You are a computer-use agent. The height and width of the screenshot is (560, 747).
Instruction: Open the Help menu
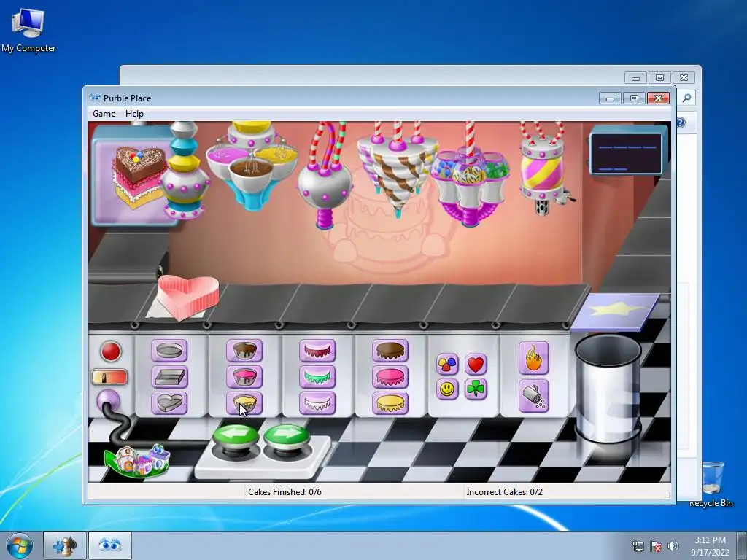click(x=134, y=113)
